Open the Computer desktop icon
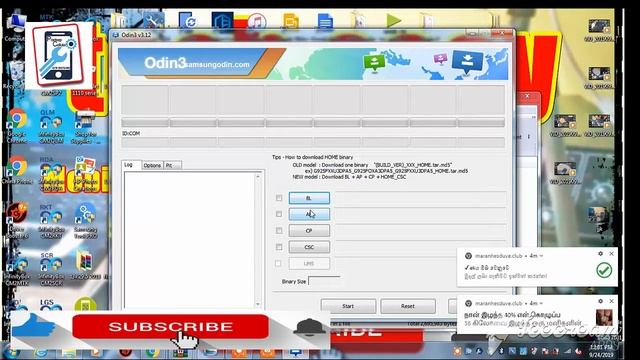Viewport: 640px width, 360px height. pos(15,27)
